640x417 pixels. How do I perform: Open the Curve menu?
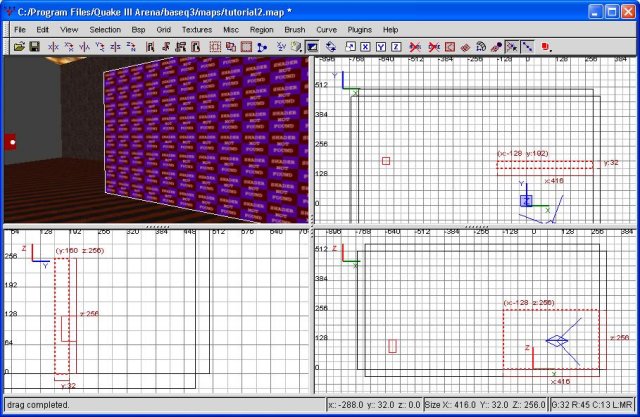point(327,30)
